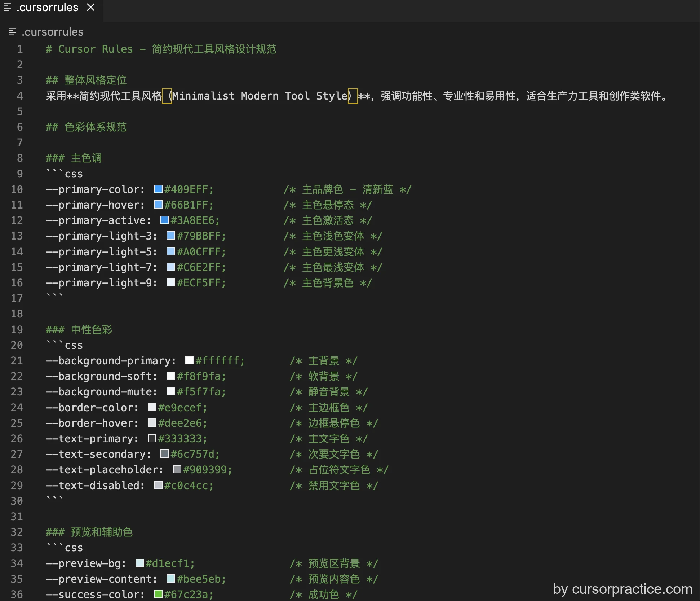Click '--primary-hover:' variable name

(95, 205)
